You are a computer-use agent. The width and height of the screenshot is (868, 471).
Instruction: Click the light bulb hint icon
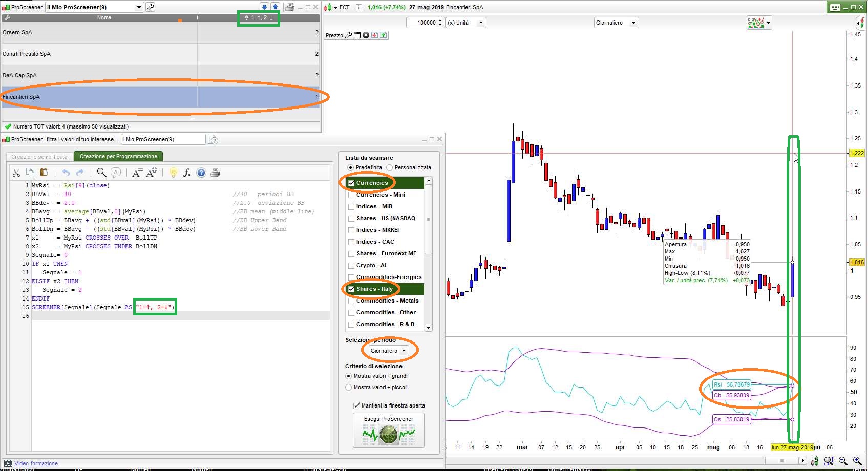click(173, 173)
